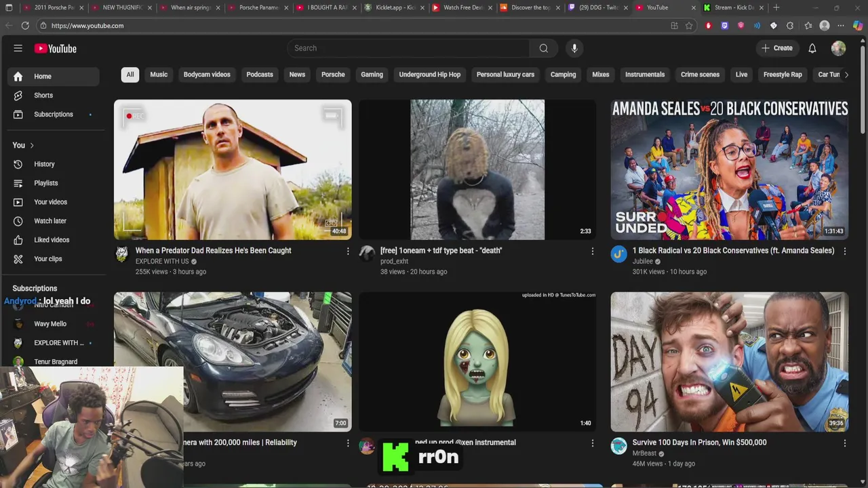This screenshot has height=488, width=868.
Task: Open the Copilot icon in the browser toolbar
Action: pos(857,25)
